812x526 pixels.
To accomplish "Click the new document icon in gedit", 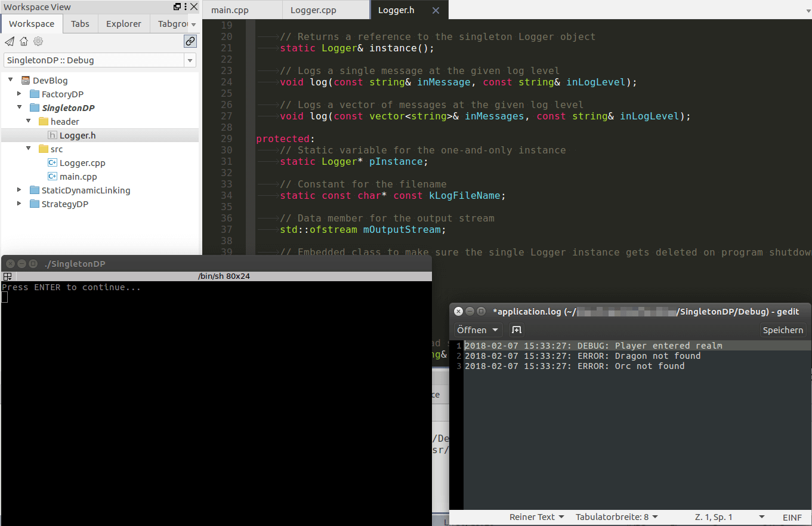I will point(517,330).
